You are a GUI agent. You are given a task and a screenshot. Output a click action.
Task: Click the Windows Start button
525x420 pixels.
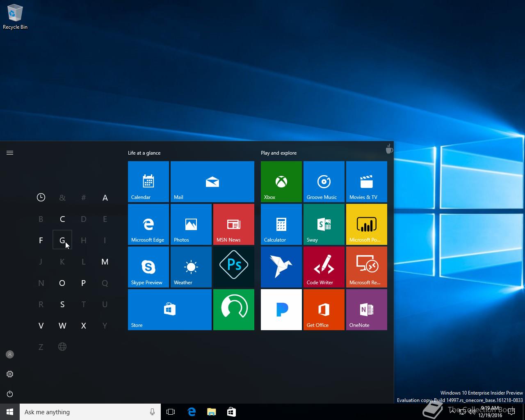10,412
